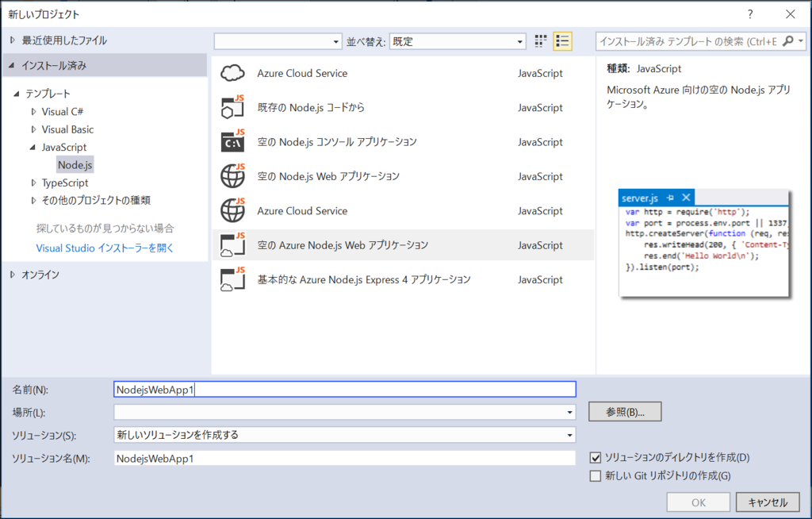The width and height of the screenshot is (812, 519).
Task: Expand the Visual Basic node
Action: tap(33, 129)
